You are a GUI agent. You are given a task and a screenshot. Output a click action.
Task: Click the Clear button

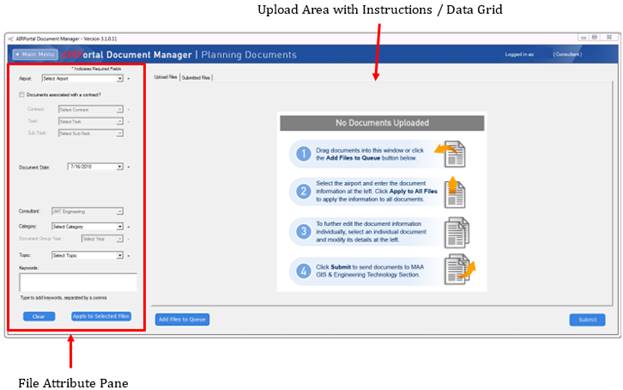[x=39, y=317]
